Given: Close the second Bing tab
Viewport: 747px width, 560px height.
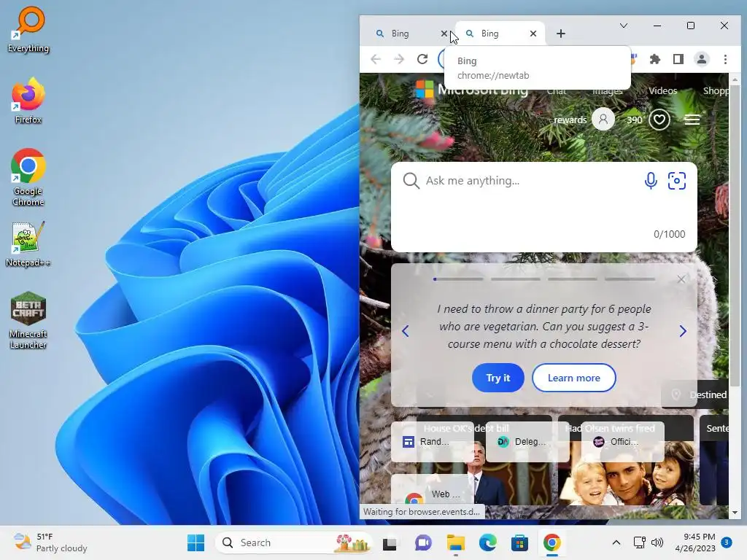Looking at the screenshot, I should (x=533, y=34).
